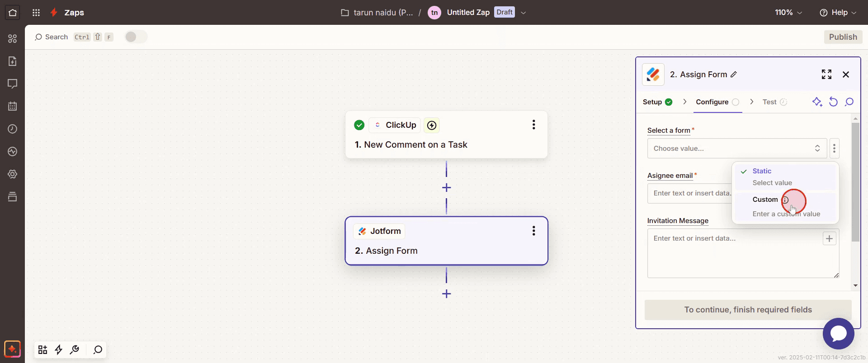Open the sidebar settings gear icon
This screenshot has height=363, width=868.
point(12,174)
